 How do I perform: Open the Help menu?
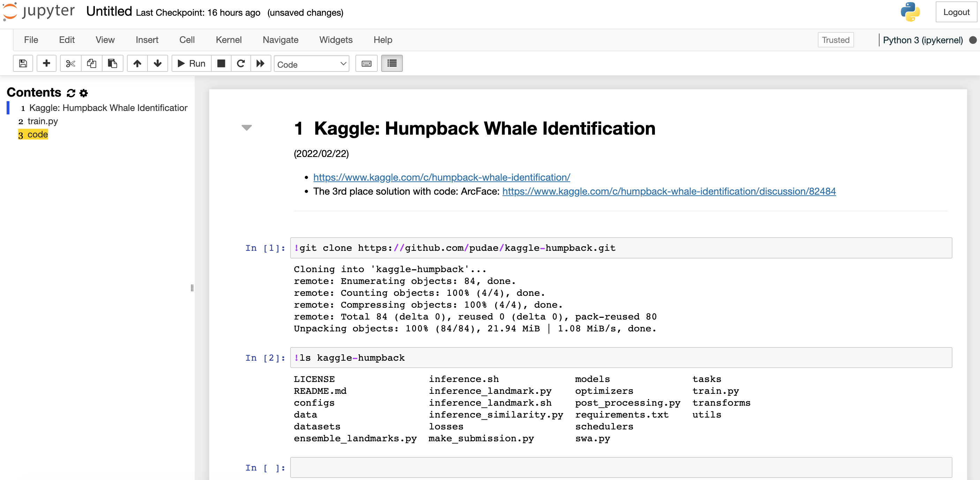383,40
